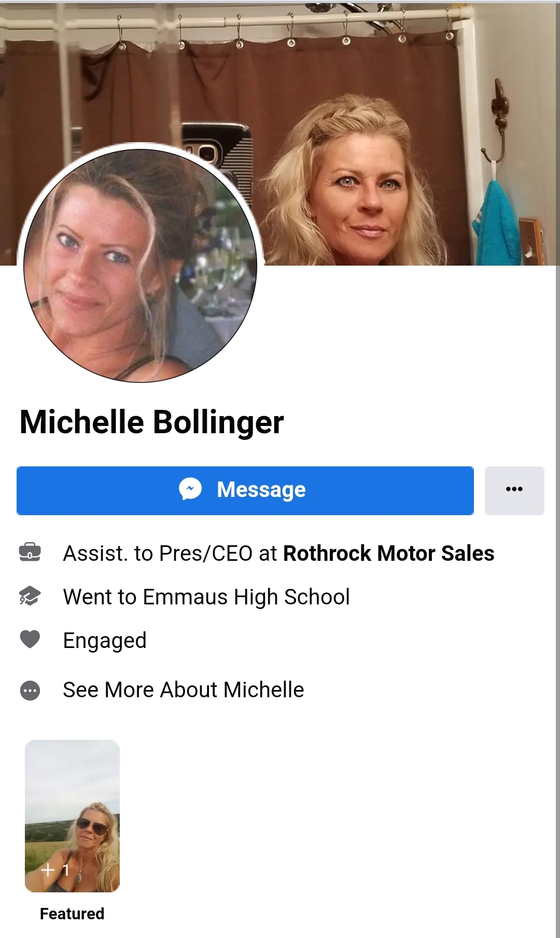The image size is (560, 938).
Task: Open Rothrock Motor Sales page link
Action: [389, 553]
